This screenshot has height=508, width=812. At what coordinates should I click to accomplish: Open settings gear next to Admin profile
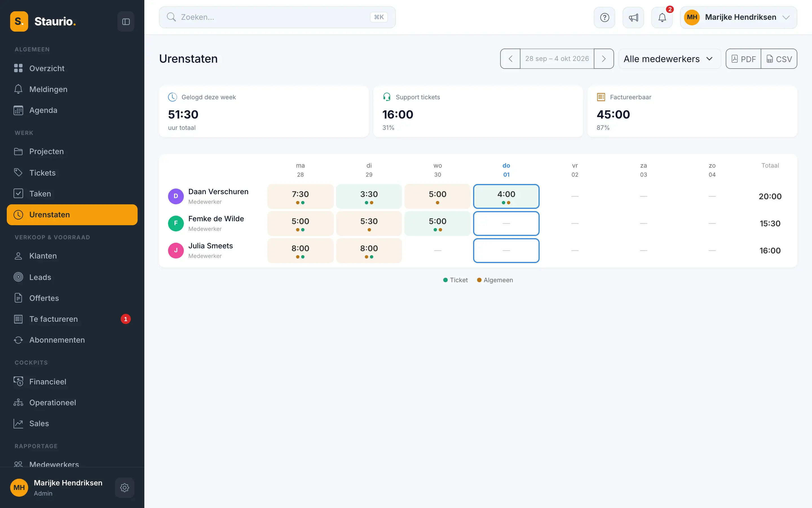(125, 487)
